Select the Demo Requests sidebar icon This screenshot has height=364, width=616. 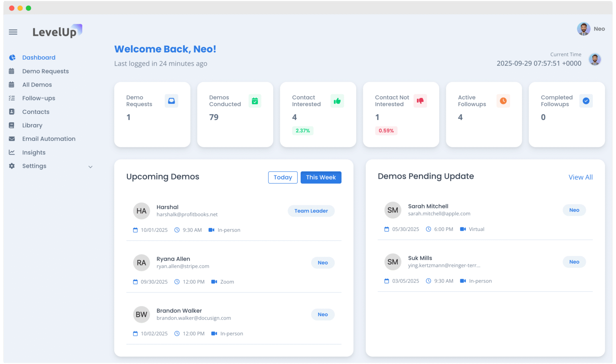click(x=12, y=71)
